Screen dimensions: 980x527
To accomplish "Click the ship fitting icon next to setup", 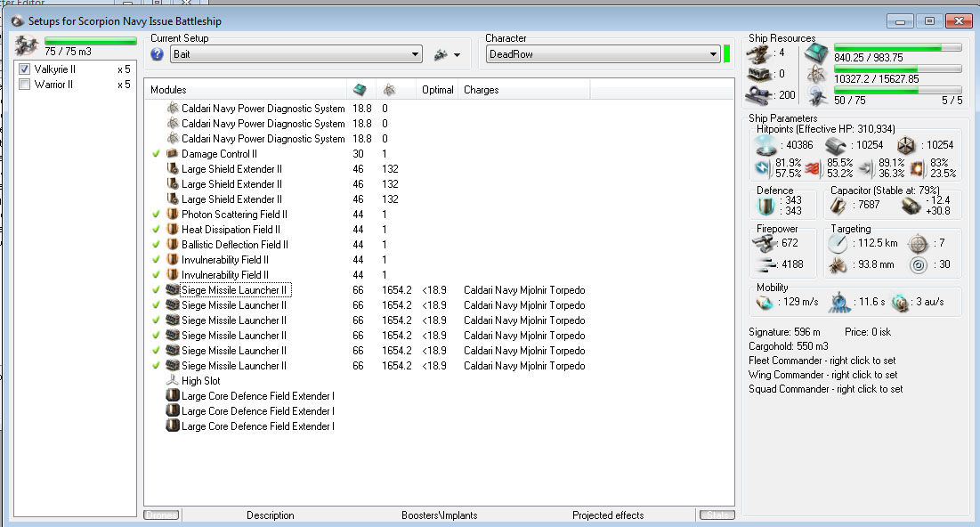I will tap(441, 55).
